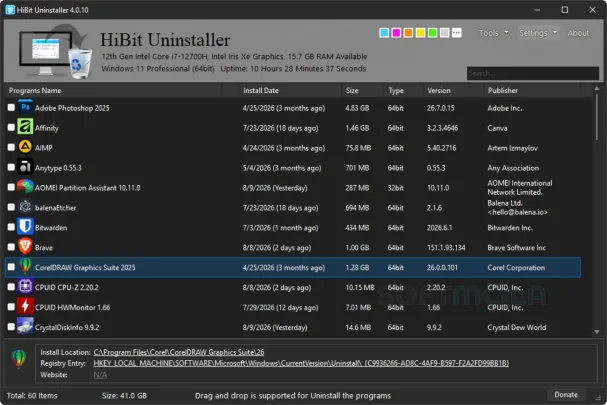Screen dimensions: 607x405
Task: Click the Bitwarden shield icon
Action: tap(25, 227)
